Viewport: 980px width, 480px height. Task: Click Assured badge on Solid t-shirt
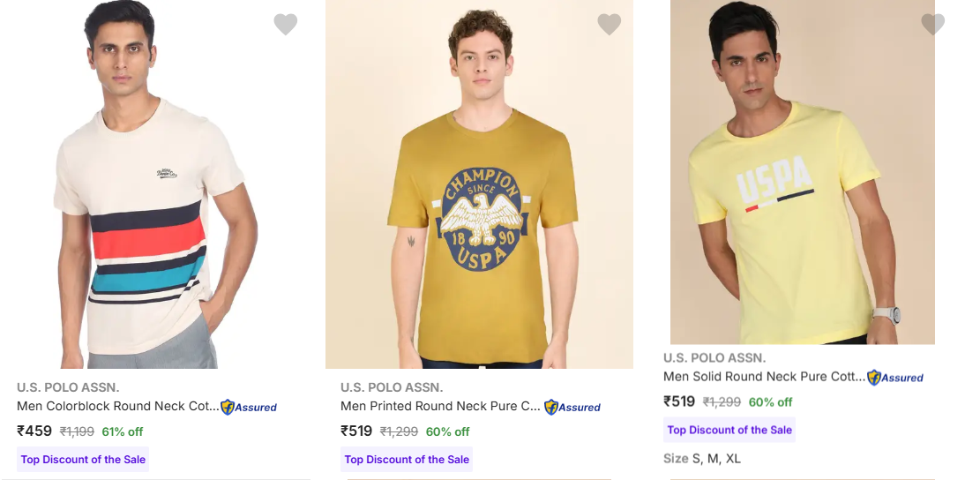pos(895,378)
